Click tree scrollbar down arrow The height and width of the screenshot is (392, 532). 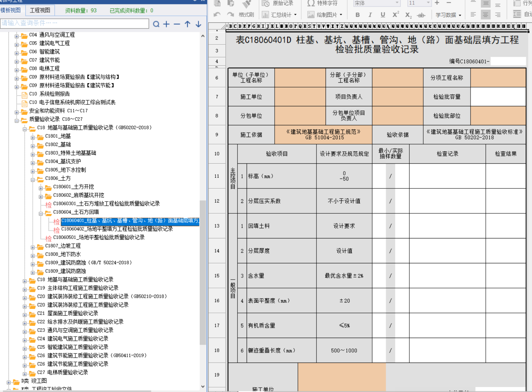pos(203,386)
